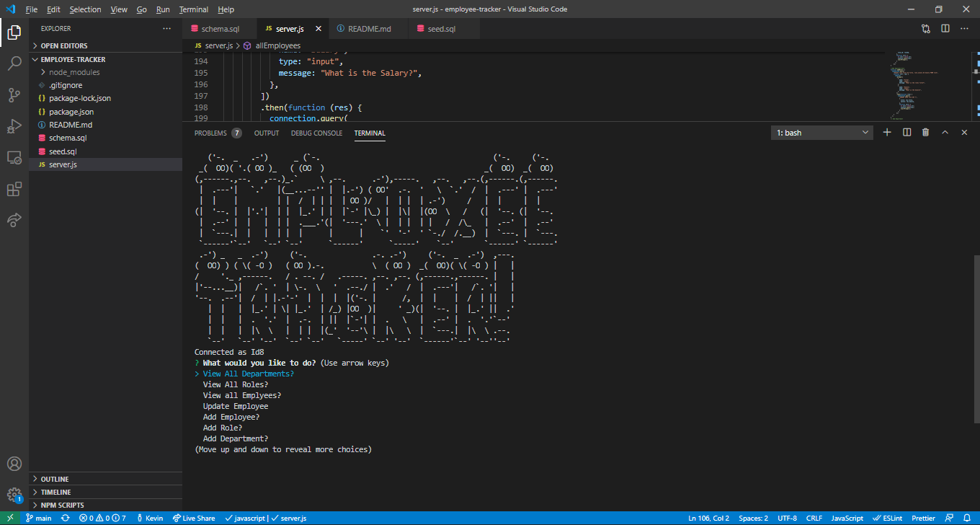Open the Accounts icon in activity bar
Image resolution: width=980 pixels, height=525 pixels.
[14, 464]
